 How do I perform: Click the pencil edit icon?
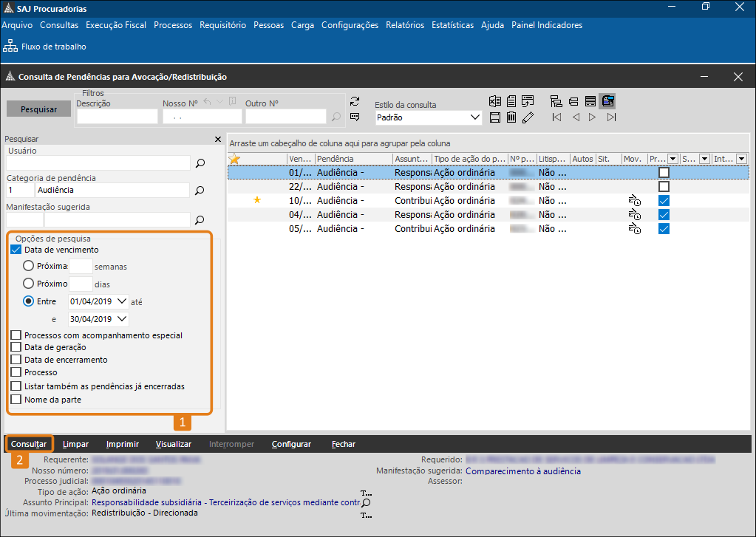click(x=528, y=117)
